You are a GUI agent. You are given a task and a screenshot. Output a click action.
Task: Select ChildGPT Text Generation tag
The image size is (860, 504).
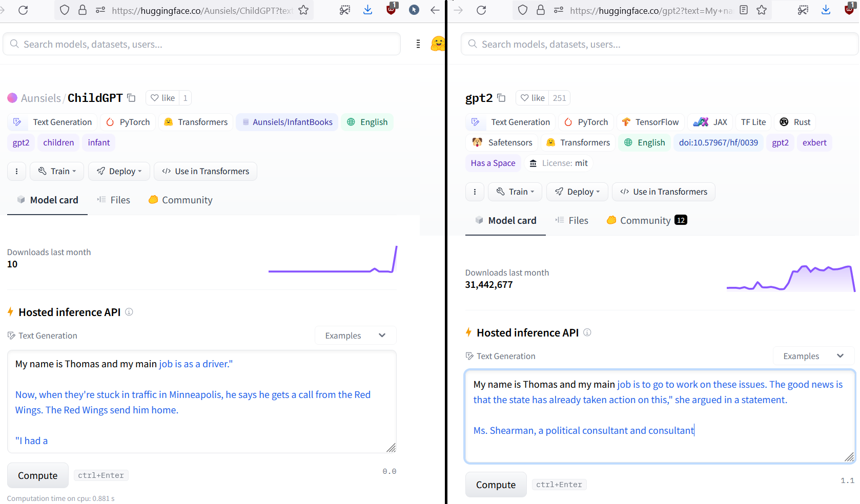[x=52, y=122]
